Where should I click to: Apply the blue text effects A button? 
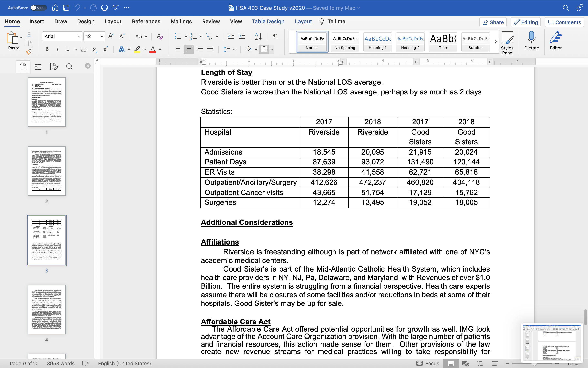[x=121, y=49]
